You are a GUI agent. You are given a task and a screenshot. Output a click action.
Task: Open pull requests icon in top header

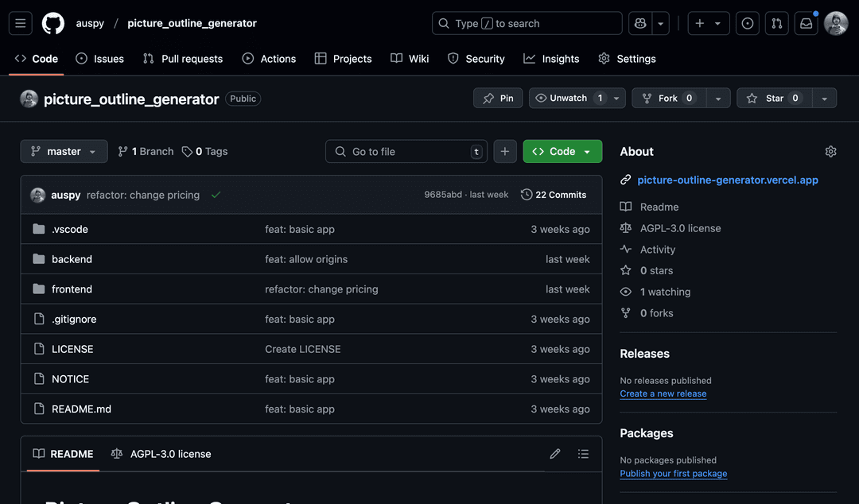coord(777,24)
